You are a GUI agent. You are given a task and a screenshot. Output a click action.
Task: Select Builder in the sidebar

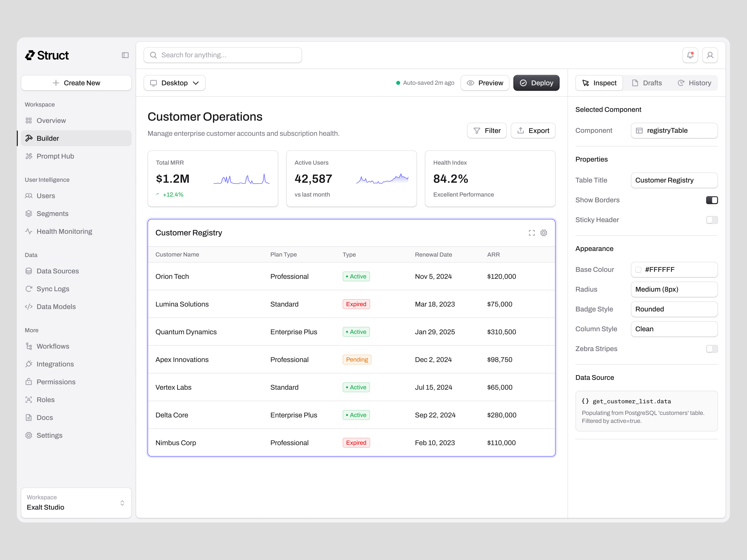[x=76, y=138]
